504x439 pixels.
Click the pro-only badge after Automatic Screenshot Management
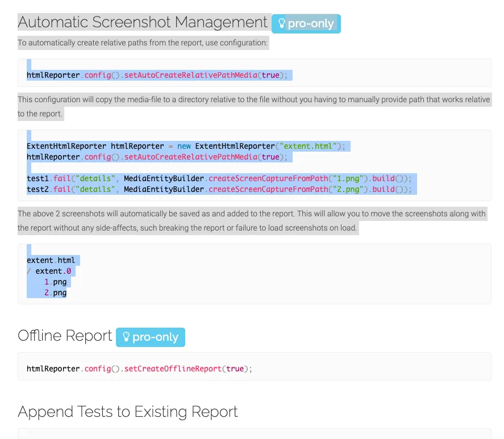point(306,24)
